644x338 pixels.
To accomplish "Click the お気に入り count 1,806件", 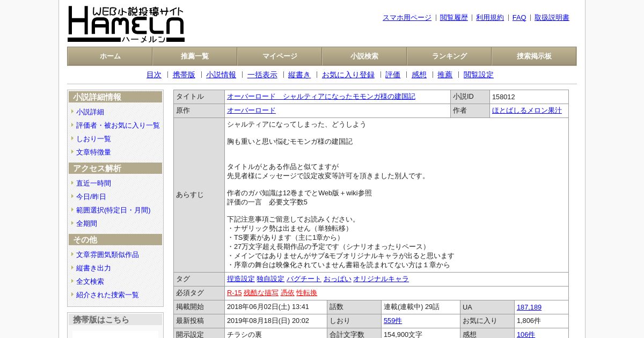I will pos(529,321).
